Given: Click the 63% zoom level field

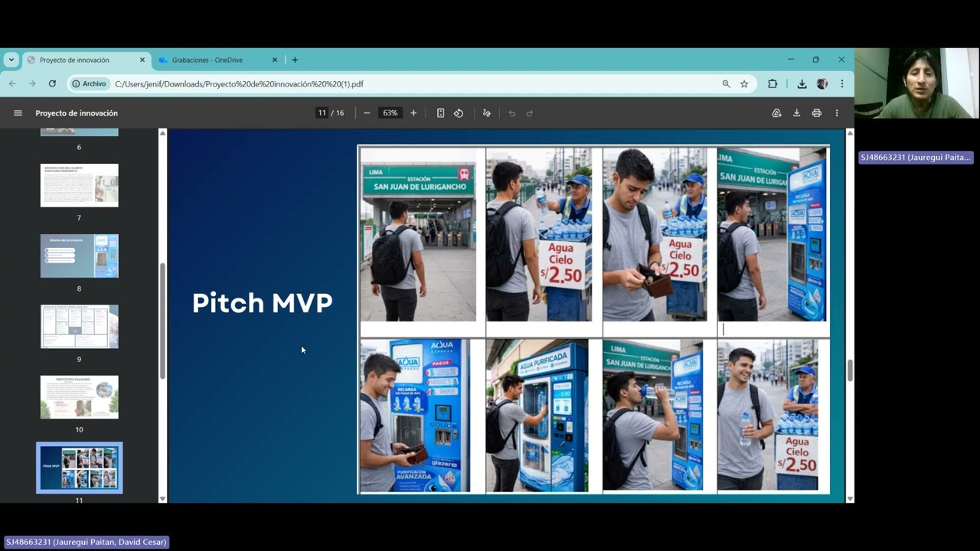Looking at the screenshot, I should pos(390,113).
